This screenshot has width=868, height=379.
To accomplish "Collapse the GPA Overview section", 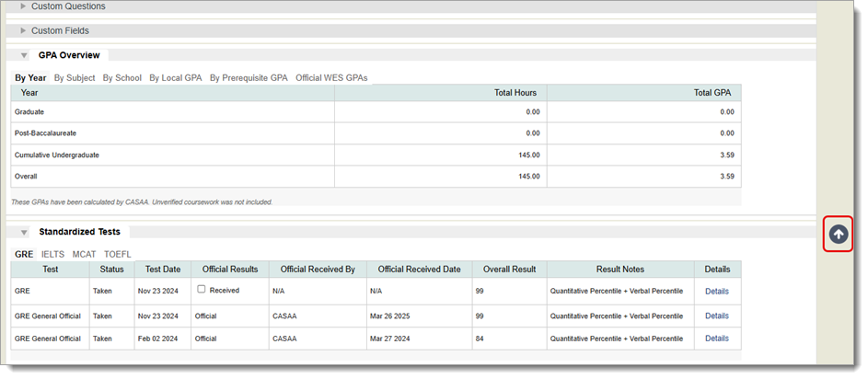I will [24, 55].
